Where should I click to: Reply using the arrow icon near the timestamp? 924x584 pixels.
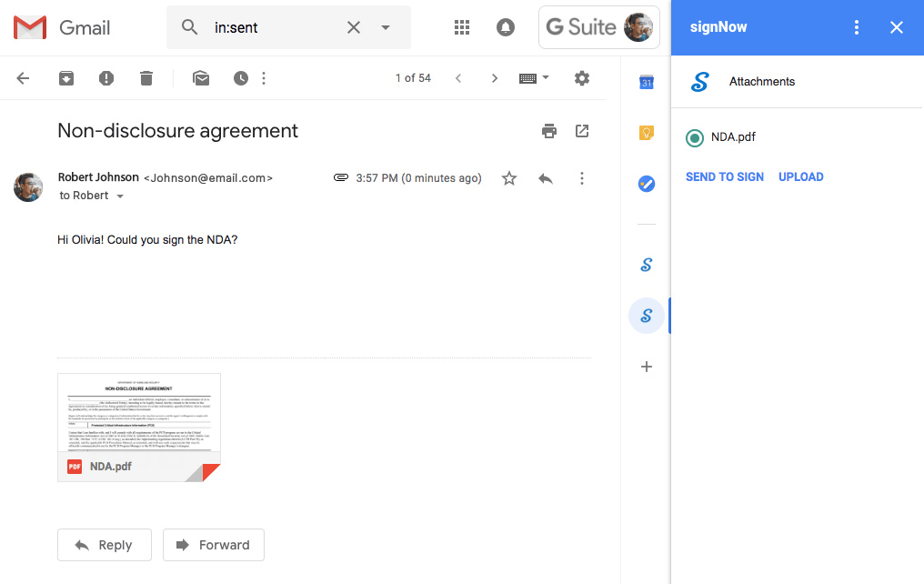[546, 178]
